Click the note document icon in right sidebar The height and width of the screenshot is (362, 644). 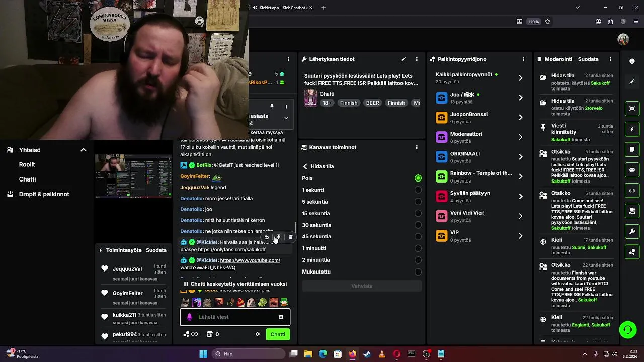click(x=632, y=150)
